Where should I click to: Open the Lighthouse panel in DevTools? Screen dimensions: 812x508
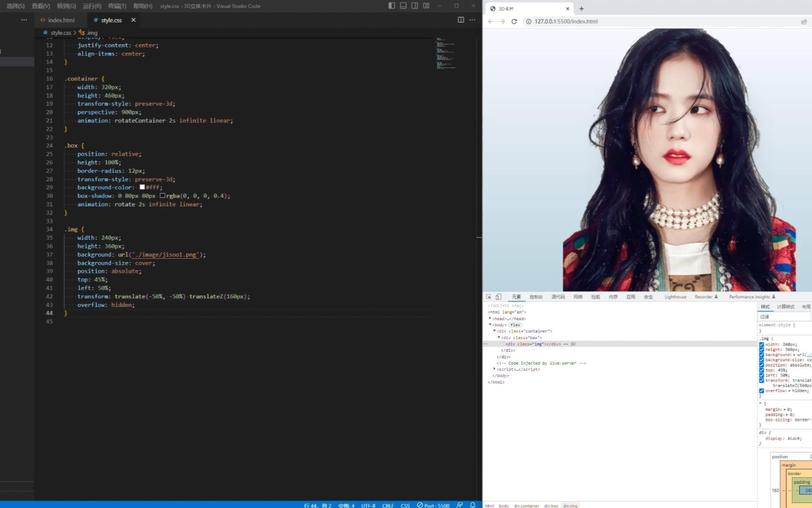pos(675,297)
